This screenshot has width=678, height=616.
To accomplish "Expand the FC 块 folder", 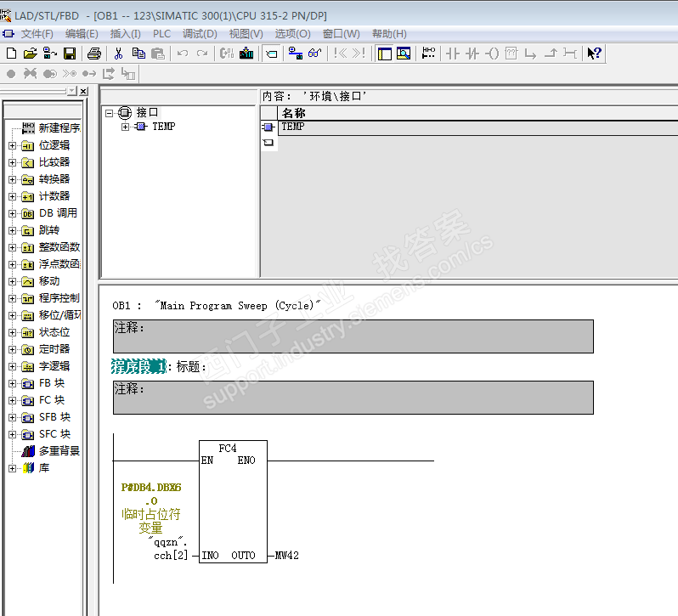I will [12, 400].
